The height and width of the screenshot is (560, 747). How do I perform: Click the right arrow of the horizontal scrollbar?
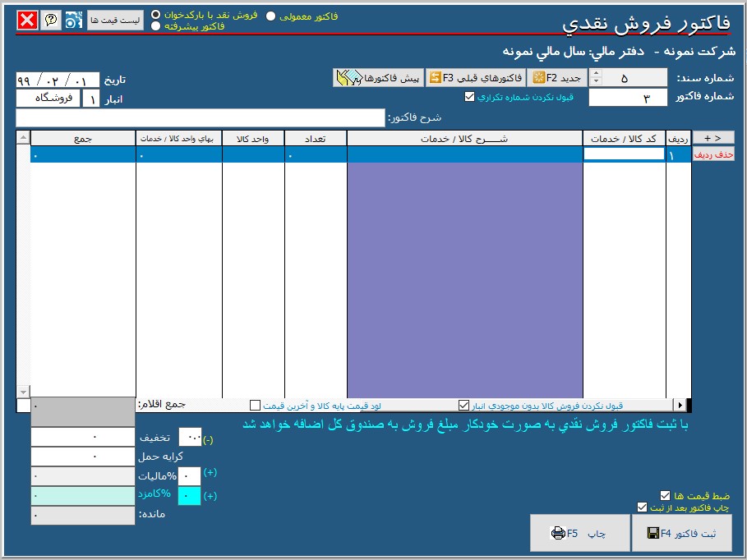click(680, 405)
